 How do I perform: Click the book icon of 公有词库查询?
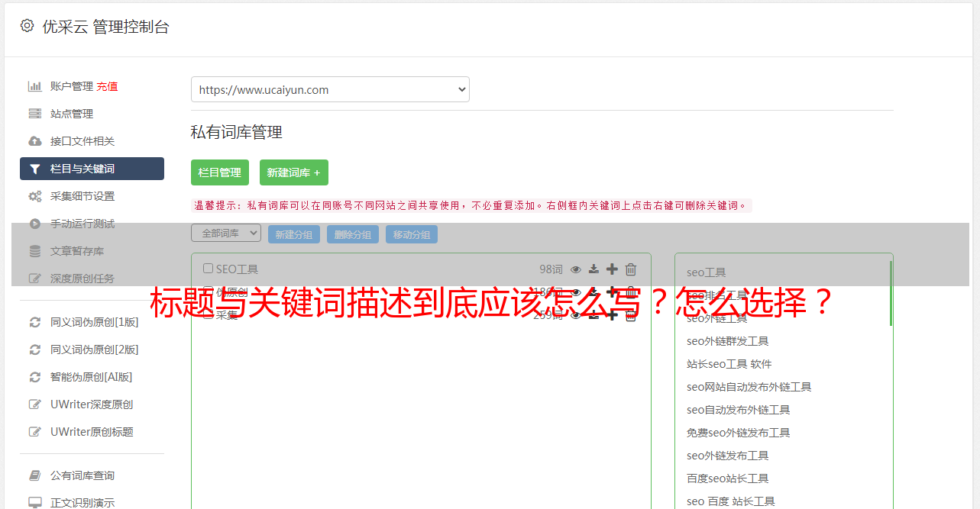(x=35, y=475)
